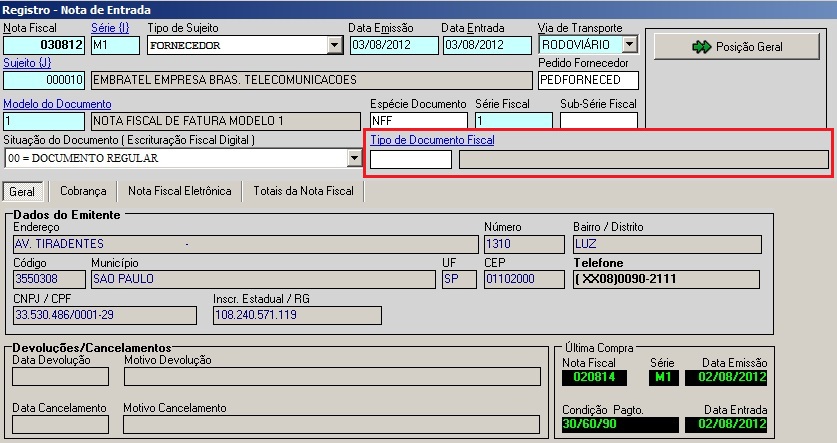
Task: Click the Série Fiscal input field
Action: [514, 121]
